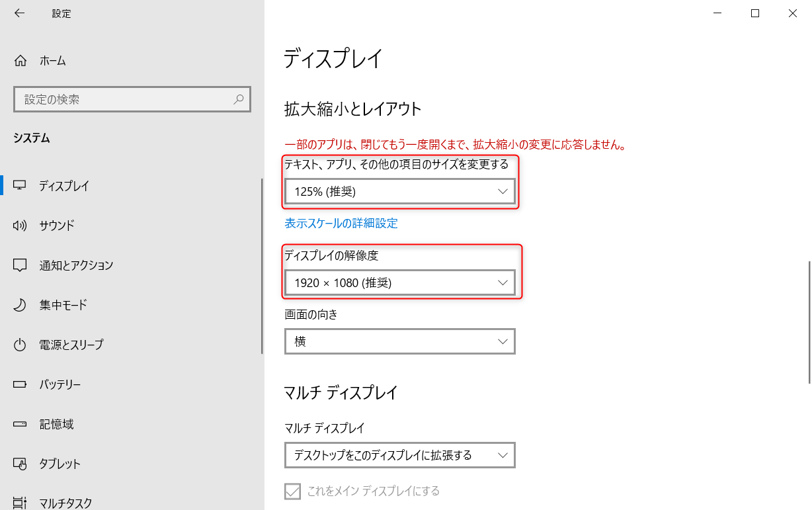Select the 電源とスリープ power icon
The image size is (812, 510).
(x=20, y=345)
